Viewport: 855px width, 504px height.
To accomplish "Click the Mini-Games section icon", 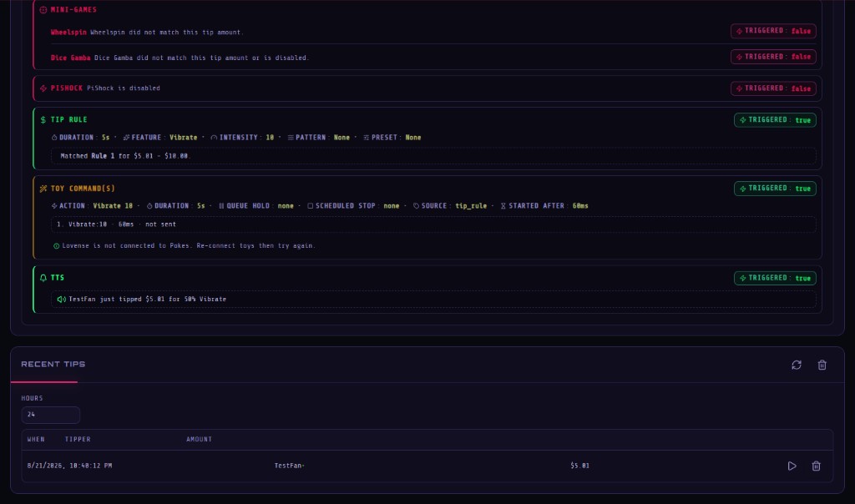I will [x=43, y=10].
